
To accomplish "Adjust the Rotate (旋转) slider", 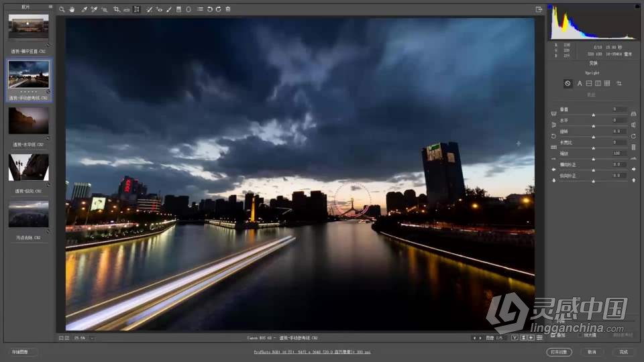I will (x=594, y=137).
